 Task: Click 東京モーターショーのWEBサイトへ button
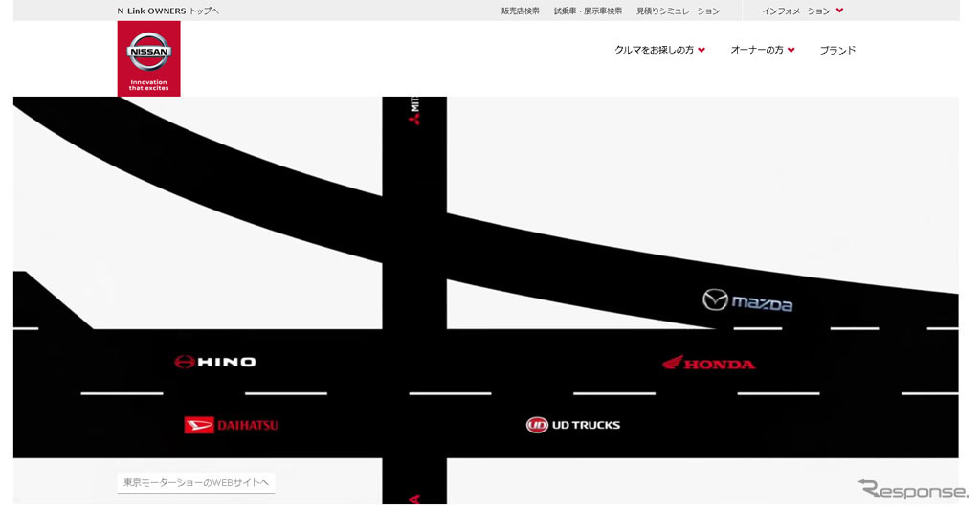click(196, 482)
